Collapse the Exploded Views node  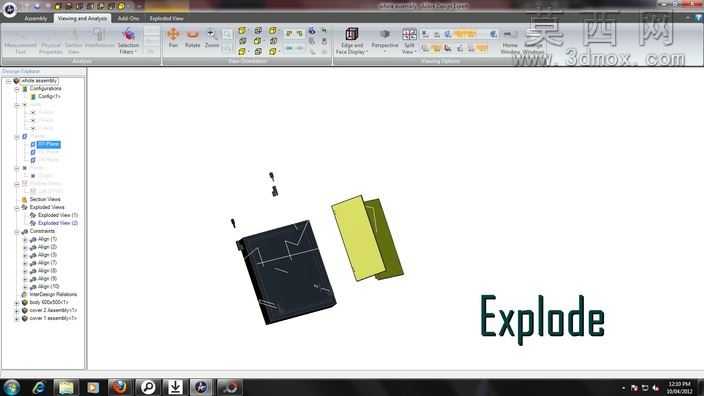click(17, 207)
